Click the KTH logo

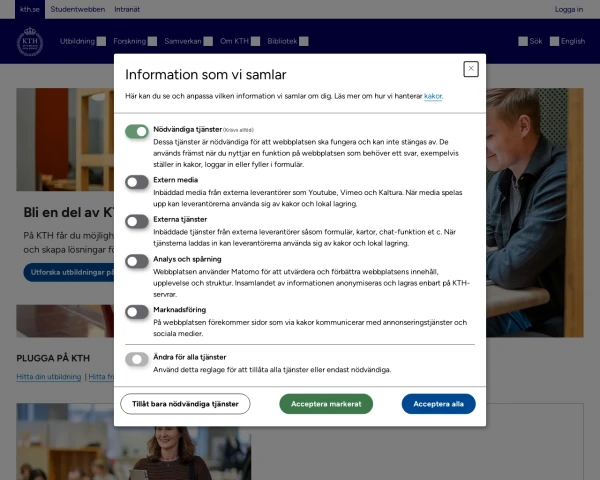click(x=30, y=42)
